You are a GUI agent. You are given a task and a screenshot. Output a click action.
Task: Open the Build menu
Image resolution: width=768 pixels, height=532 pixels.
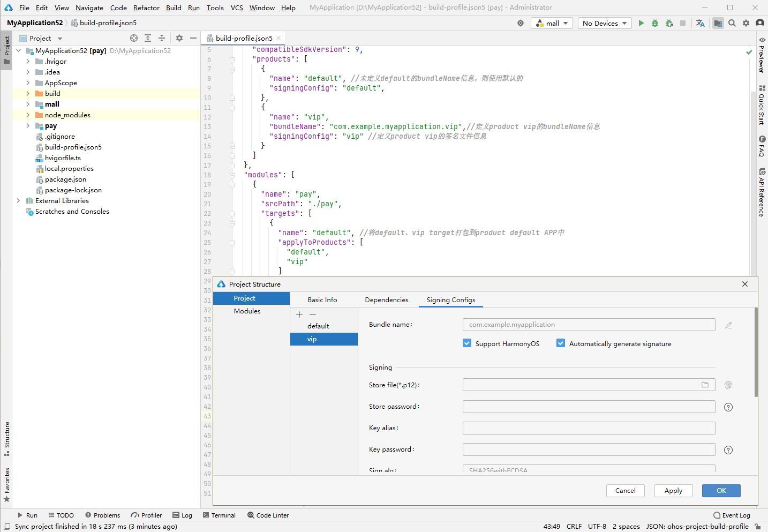174,8
